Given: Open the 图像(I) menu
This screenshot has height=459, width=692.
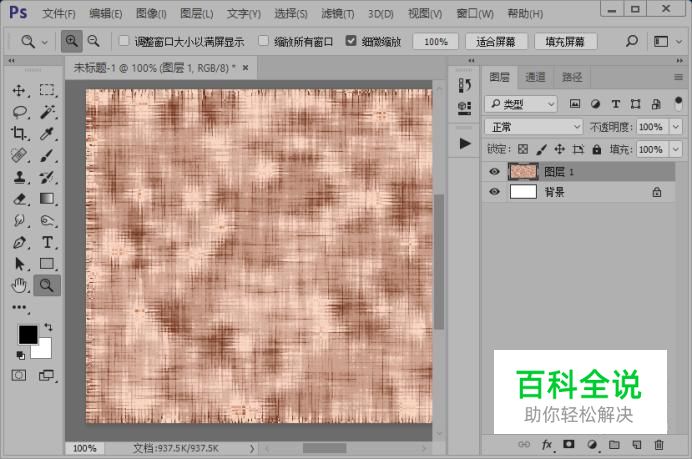Looking at the screenshot, I should pyautogui.click(x=151, y=14).
